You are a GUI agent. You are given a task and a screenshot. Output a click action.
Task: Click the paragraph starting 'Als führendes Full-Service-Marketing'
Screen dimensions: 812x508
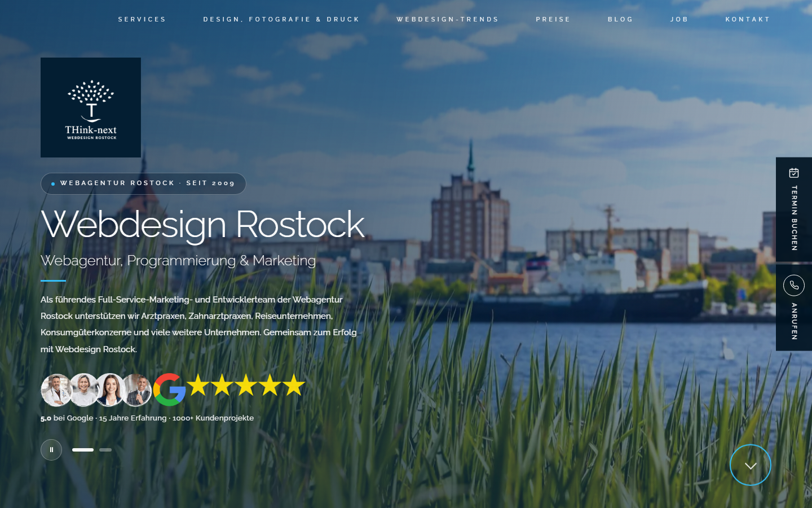[x=198, y=325]
